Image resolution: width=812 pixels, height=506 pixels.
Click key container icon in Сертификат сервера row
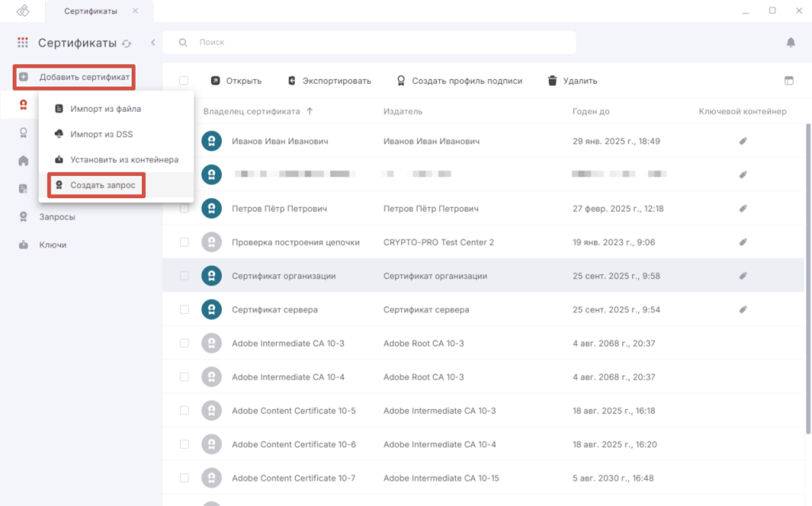click(743, 309)
